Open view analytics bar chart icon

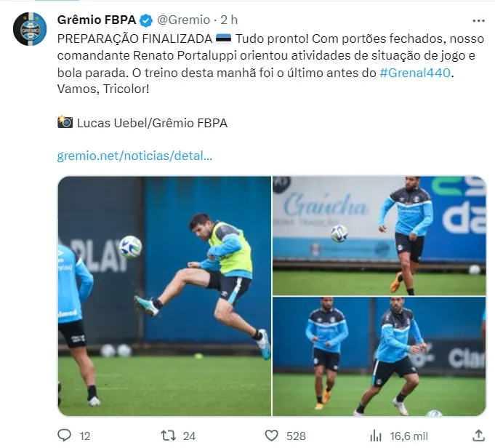(376, 436)
